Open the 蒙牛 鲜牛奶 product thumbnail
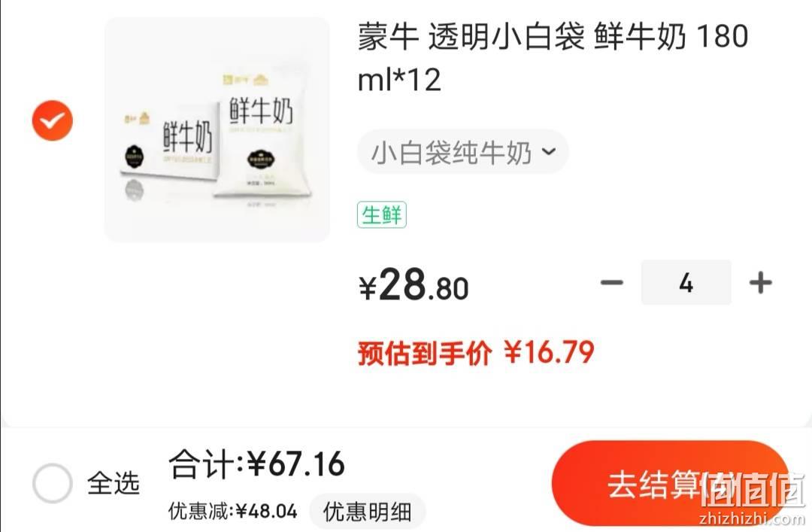Screen dimensions: 812x532 pos(217,129)
